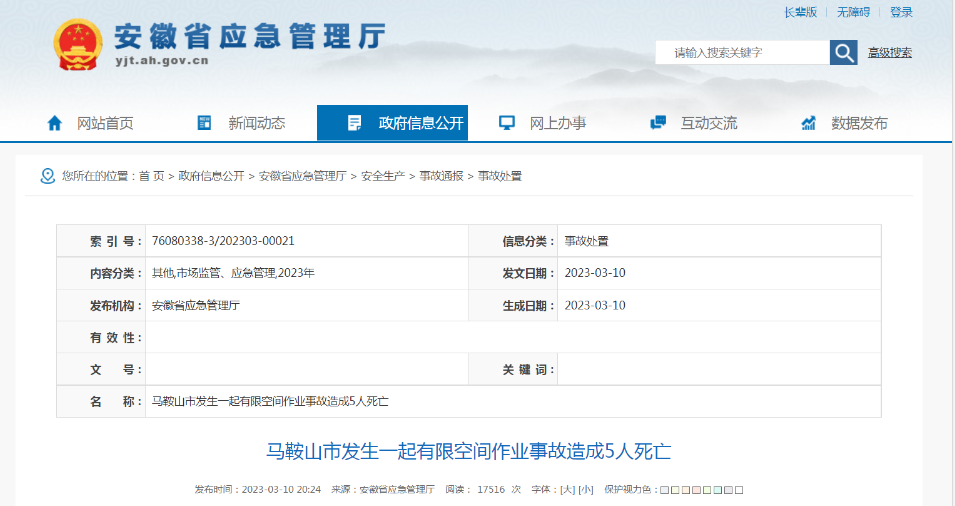955x506 pixels.
Task: Click the 文号 label cell
Action: click(x=101, y=369)
